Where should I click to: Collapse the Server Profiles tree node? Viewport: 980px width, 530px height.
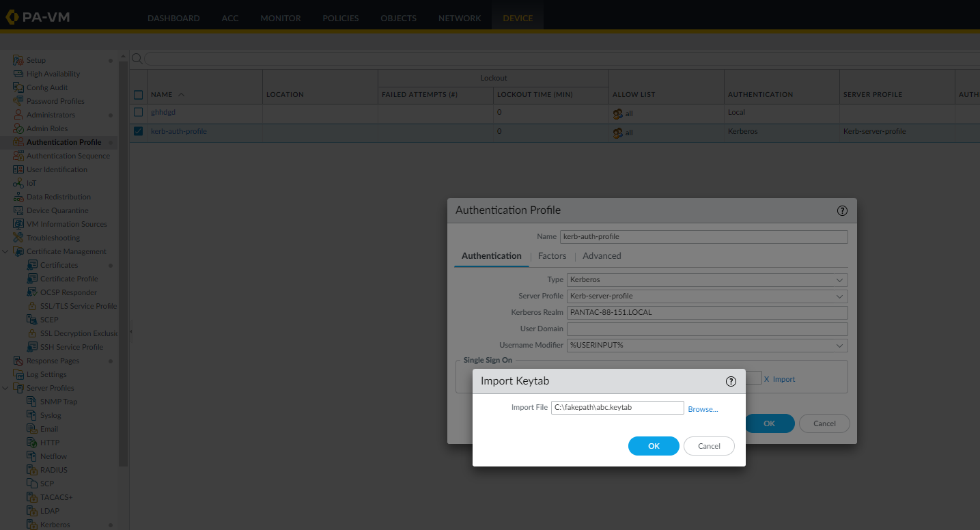coord(5,388)
